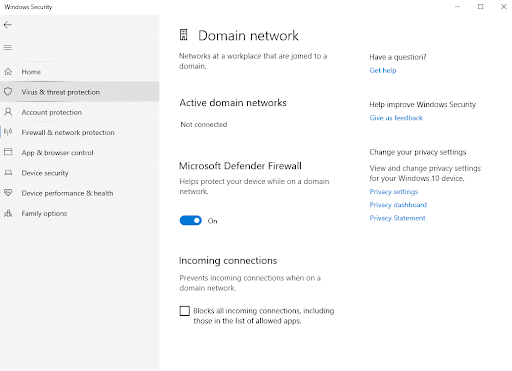Click the App & browser control window icon
The height and width of the screenshot is (371, 512).
point(8,152)
